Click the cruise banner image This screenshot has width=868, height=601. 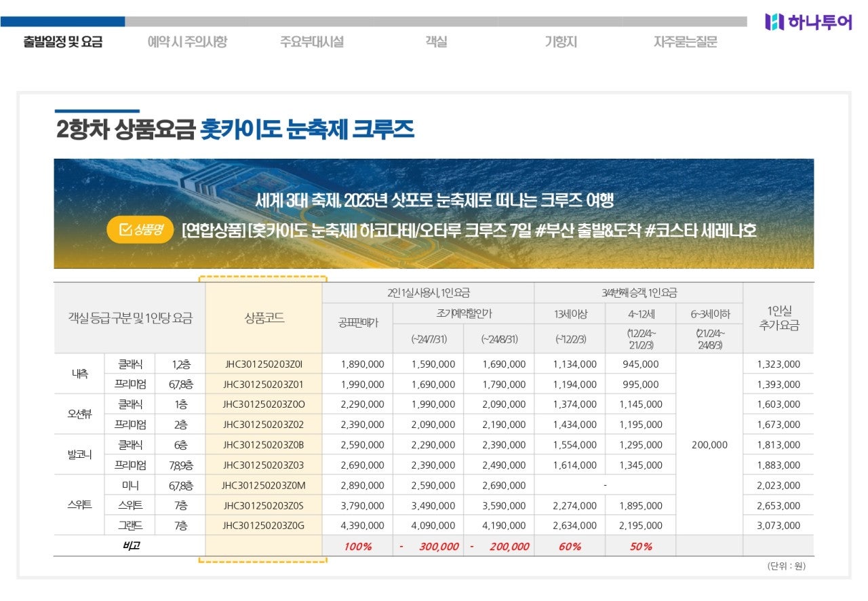click(x=434, y=214)
